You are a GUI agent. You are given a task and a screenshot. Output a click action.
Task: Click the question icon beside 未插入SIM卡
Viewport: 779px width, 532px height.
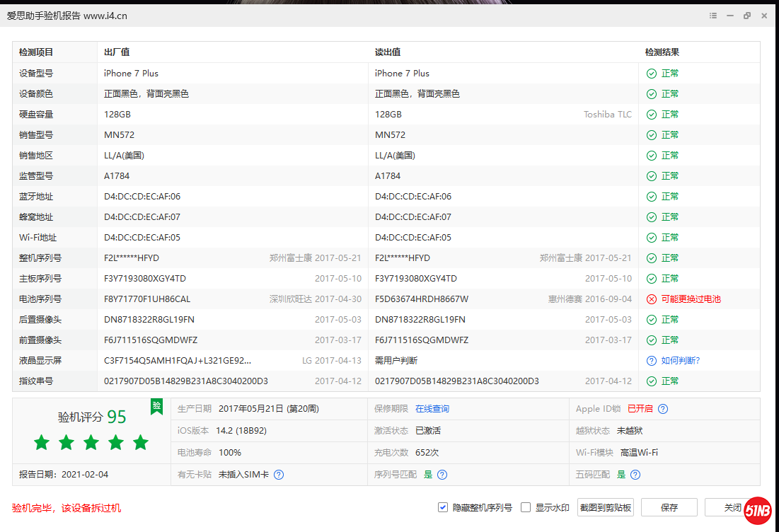[279, 475]
